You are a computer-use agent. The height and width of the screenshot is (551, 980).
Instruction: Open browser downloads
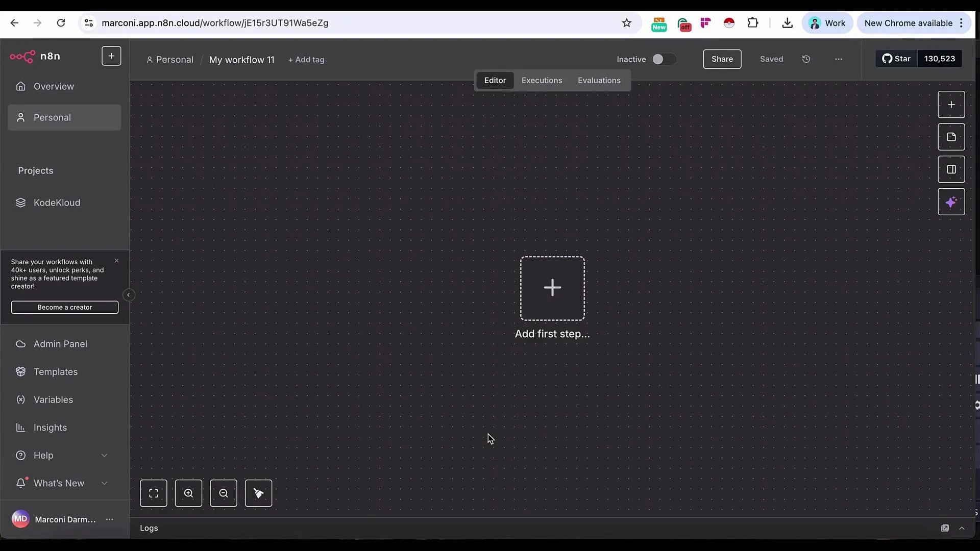pos(788,23)
